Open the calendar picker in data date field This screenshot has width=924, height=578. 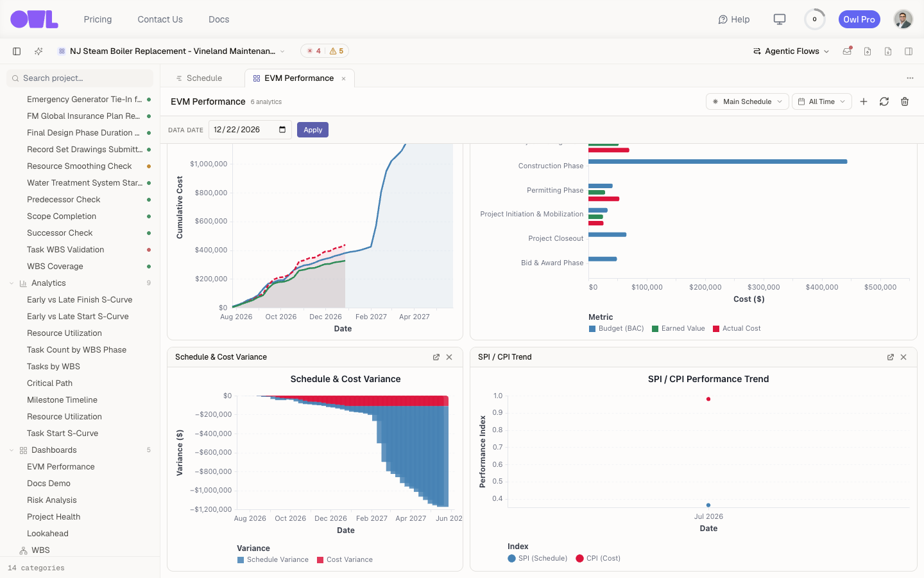click(282, 130)
